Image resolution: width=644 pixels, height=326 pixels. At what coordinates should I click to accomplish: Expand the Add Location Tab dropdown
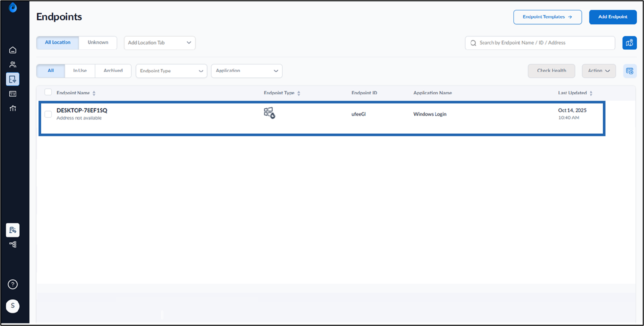pyautogui.click(x=160, y=43)
